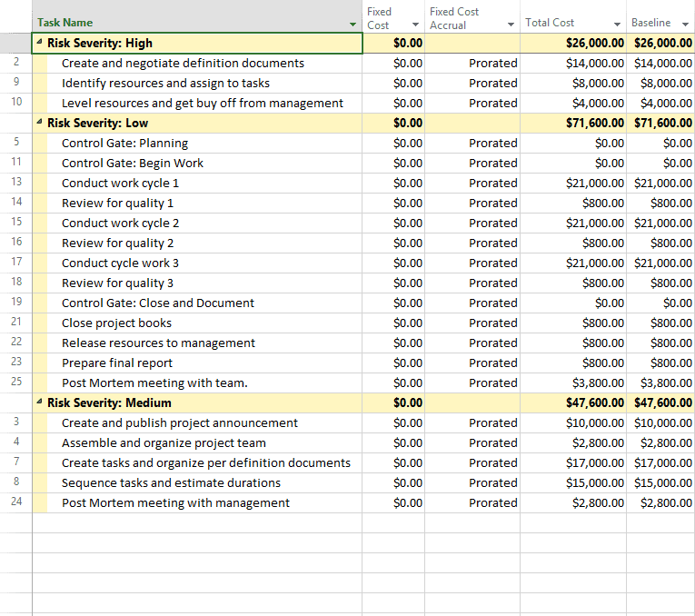The image size is (695, 616).
Task: Click 'Review for quality 1' task
Action: [117, 203]
